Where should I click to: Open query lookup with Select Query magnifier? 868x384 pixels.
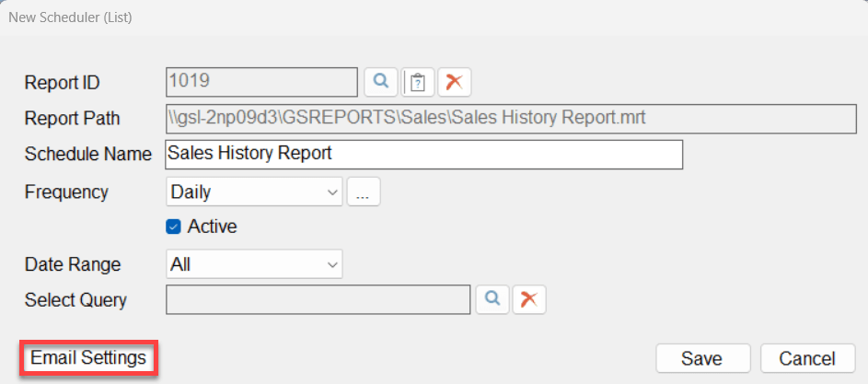tap(492, 299)
